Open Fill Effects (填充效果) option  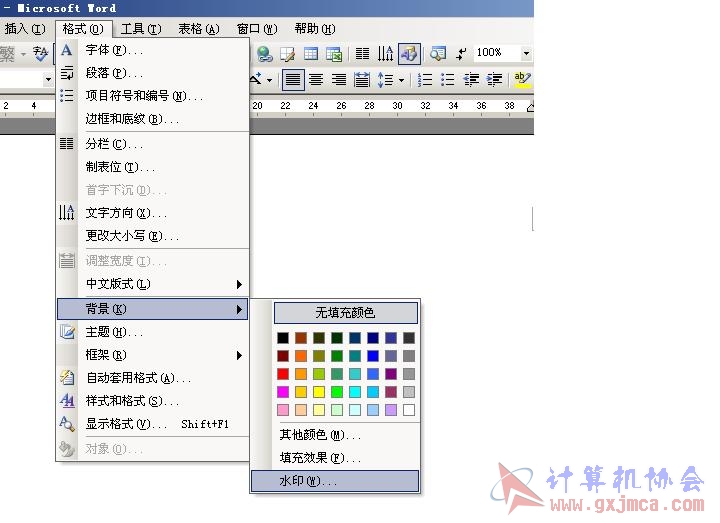(335, 458)
